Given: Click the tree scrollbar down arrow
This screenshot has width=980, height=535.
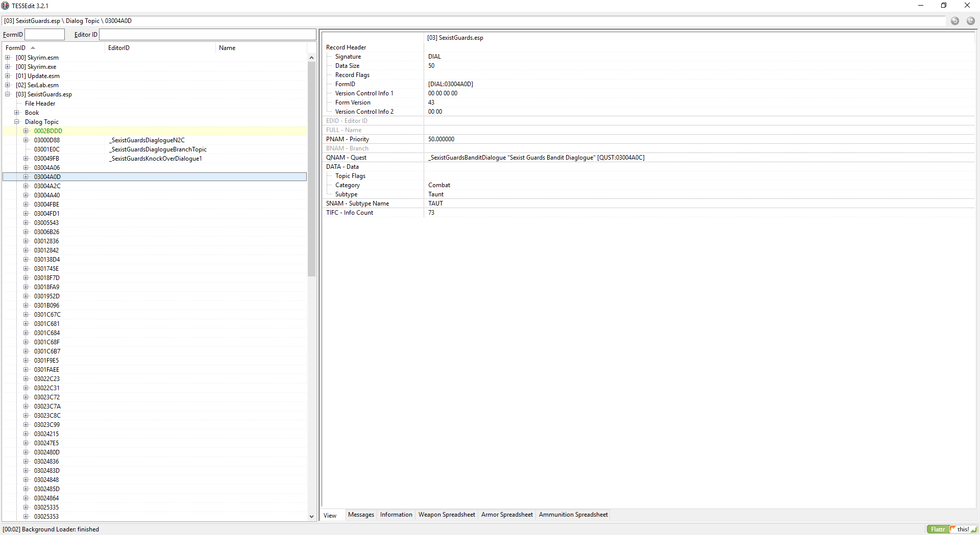Looking at the screenshot, I should 311,516.
